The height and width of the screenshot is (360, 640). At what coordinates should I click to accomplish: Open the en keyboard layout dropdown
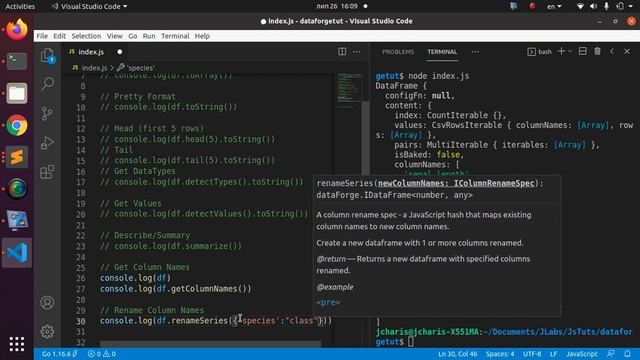[554, 6]
